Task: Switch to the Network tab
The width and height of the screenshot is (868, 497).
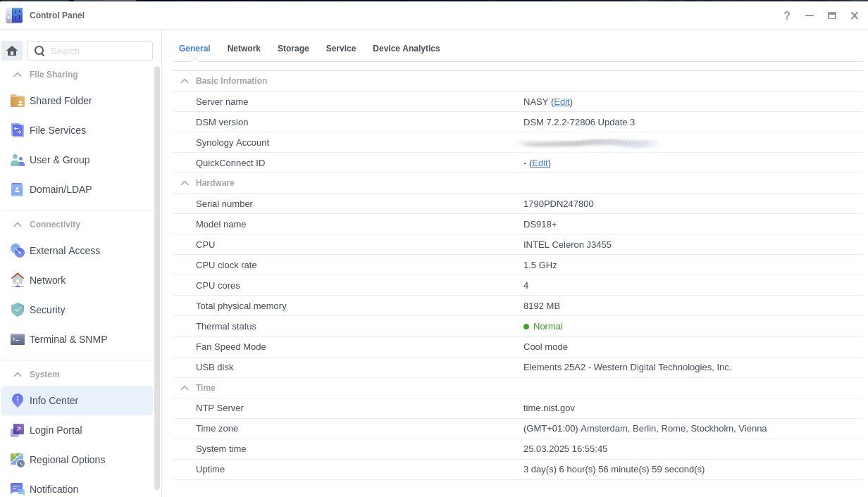Action: pos(244,49)
